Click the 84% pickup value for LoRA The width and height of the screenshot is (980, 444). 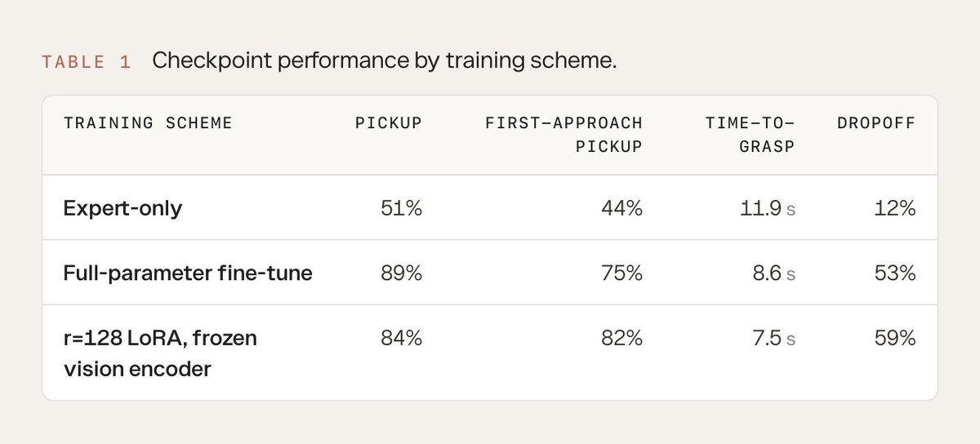tap(401, 337)
